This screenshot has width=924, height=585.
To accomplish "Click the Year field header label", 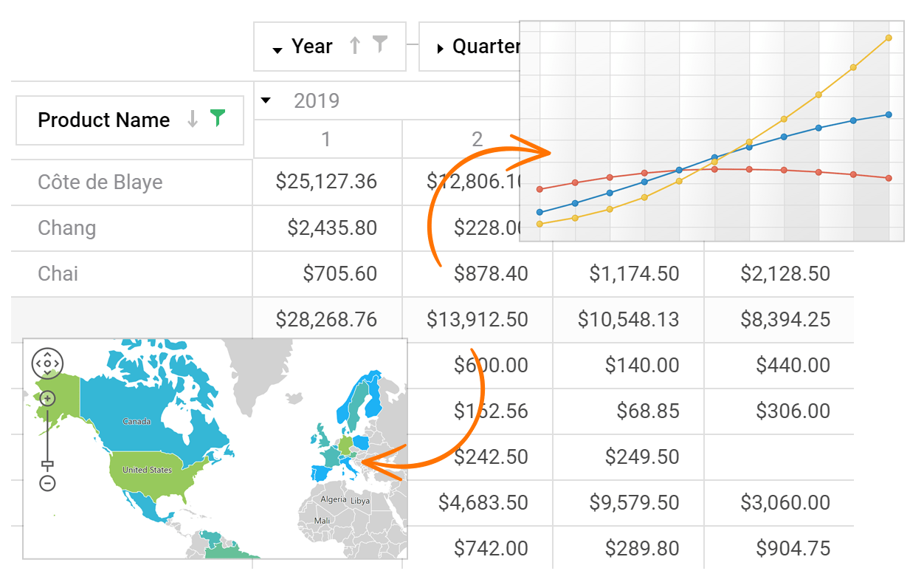I will pos(312,47).
